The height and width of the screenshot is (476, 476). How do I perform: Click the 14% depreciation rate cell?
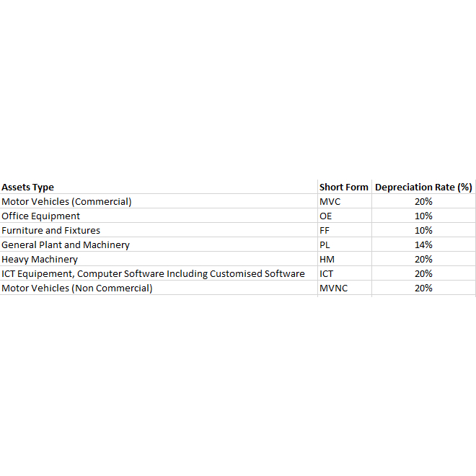click(x=423, y=245)
